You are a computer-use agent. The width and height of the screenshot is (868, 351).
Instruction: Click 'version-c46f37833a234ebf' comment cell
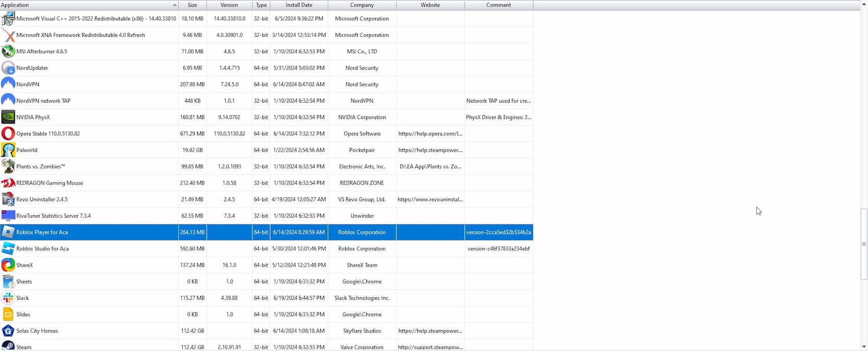click(x=499, y=249)
